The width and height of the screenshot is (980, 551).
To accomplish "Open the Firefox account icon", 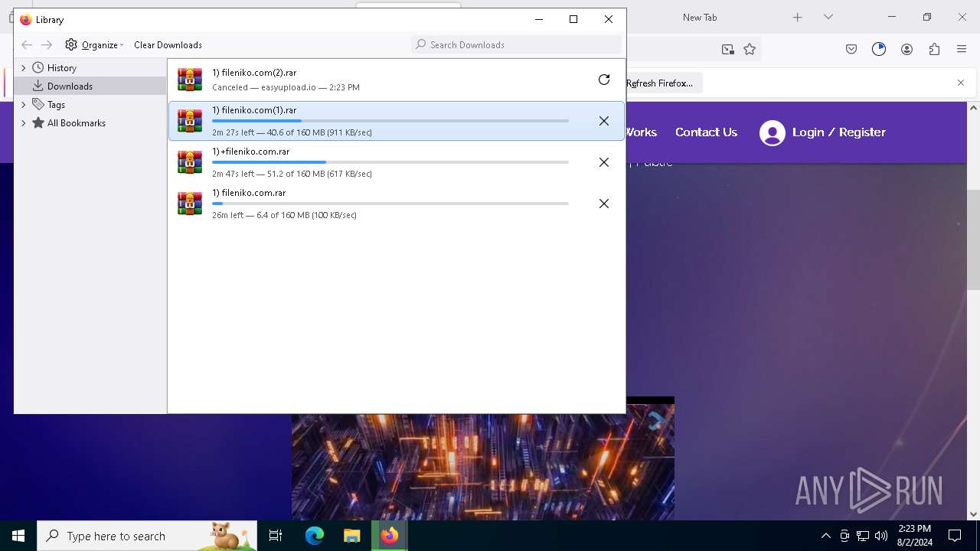I will point(906,49).
